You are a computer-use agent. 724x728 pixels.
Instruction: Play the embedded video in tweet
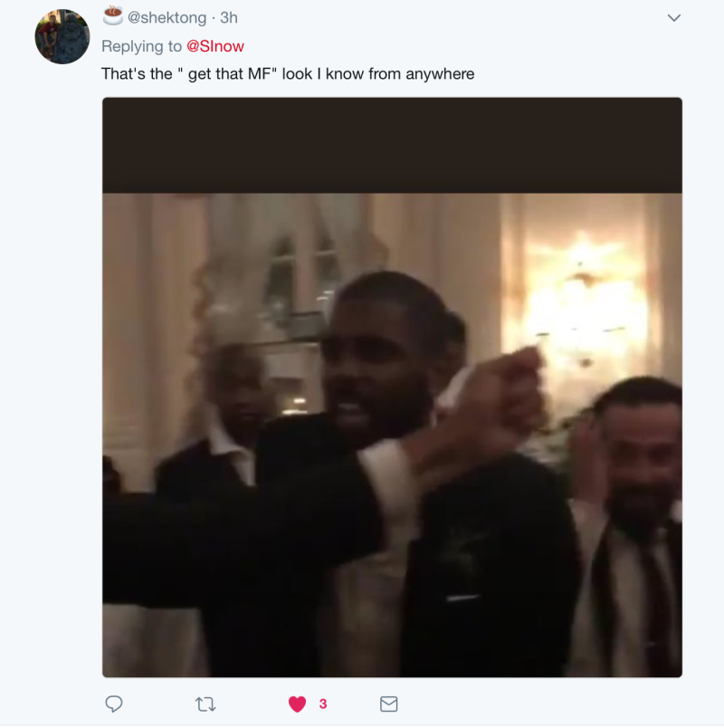(392, 388)
